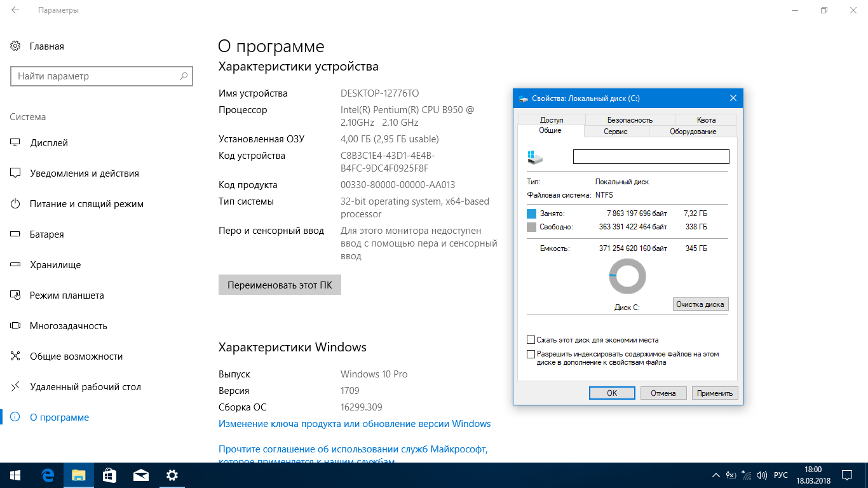The image size is (868, 488).
Task: Click the edition value Windows 10 Pro
Action: click(x=374, y=374)
